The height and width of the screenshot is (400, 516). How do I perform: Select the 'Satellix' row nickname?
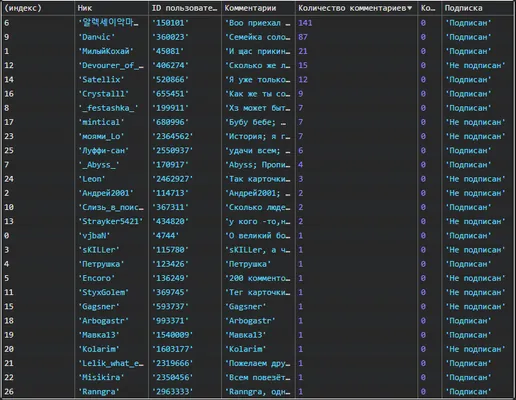pos(112,80)
